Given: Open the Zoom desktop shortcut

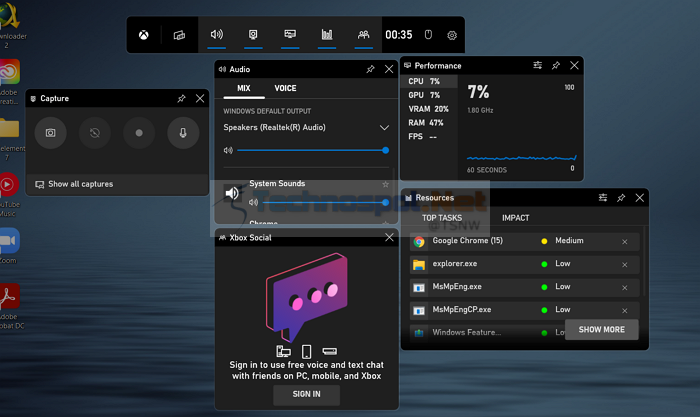Looking at the screenshot, I should click(9, 246).
